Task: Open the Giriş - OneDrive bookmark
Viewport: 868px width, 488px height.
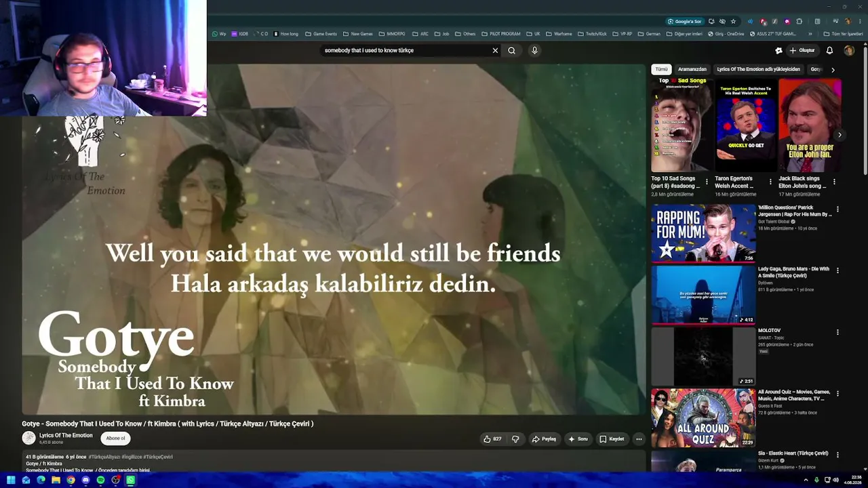Action: click(726, 34)
